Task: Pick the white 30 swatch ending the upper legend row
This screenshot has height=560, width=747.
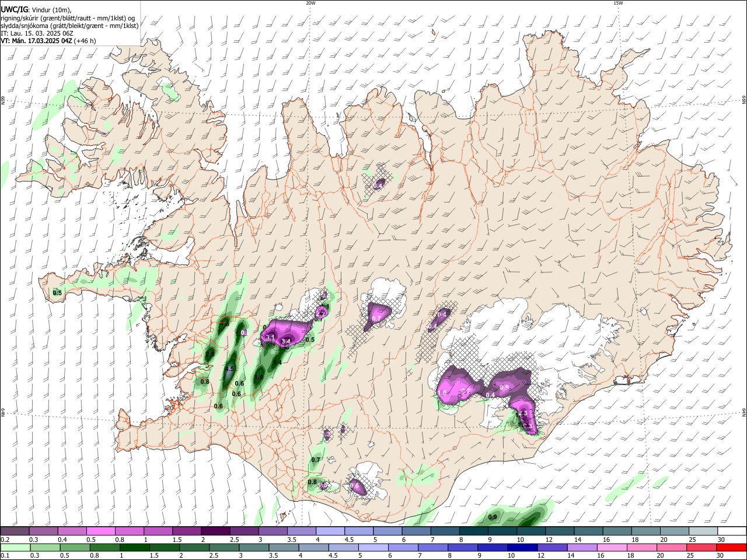Action: tap(732, 531)
